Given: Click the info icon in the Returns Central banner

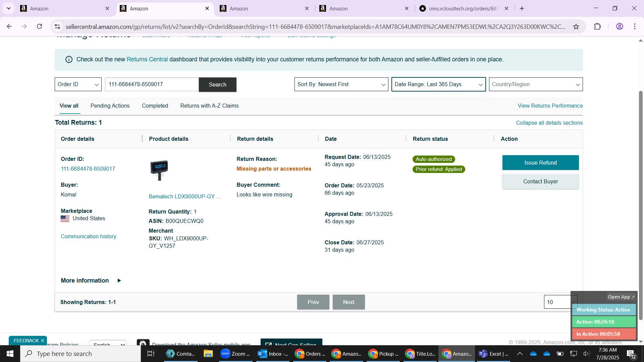Looking at the screenshot, I should tap(69, 59).
